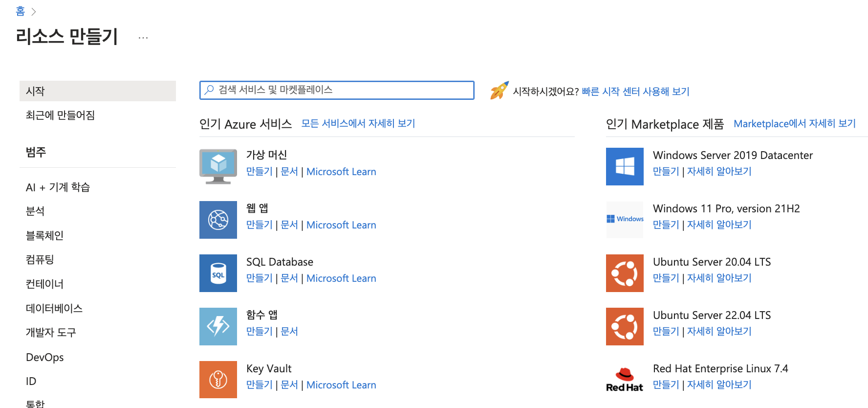Image resolution: width=868 pixels, height=408 pixels.
Task: Open the DevOps category
Action: coord(44,357)
